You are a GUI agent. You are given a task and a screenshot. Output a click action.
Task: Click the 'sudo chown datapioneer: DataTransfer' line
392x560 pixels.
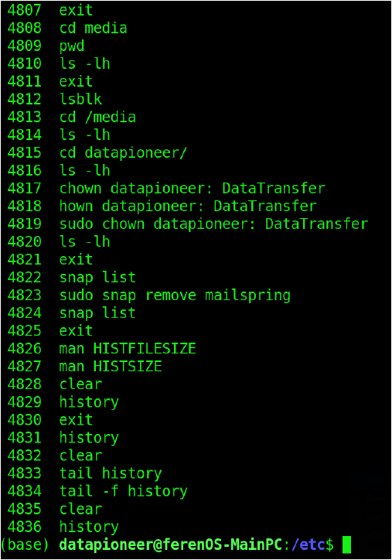[213, 224]
